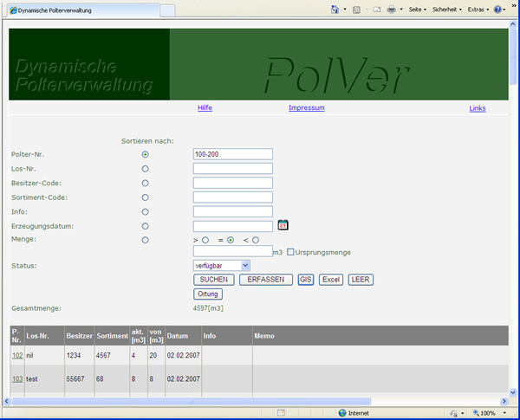Select the Dynamische Polterverwaltung tab
Viewport: 520px width, 420px height.
pyautogui.click(x=83, y=10)
